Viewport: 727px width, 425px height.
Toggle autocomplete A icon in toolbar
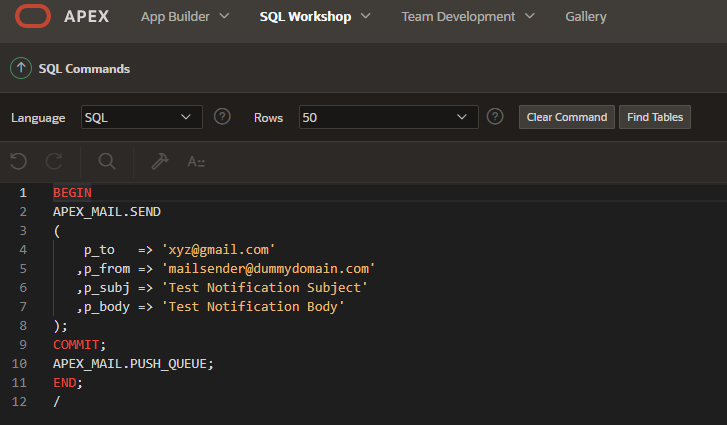pyautogui.click(x=196, y=162)
